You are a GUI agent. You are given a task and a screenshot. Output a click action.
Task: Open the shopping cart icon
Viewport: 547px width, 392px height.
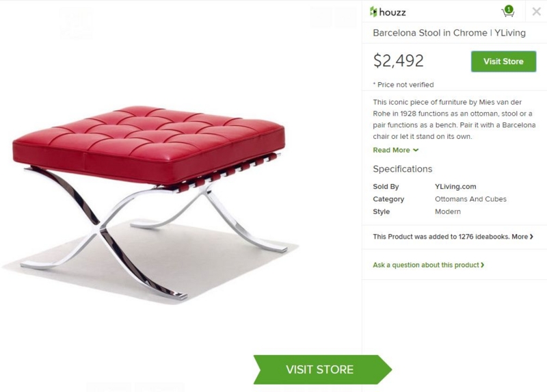[507, 12]
